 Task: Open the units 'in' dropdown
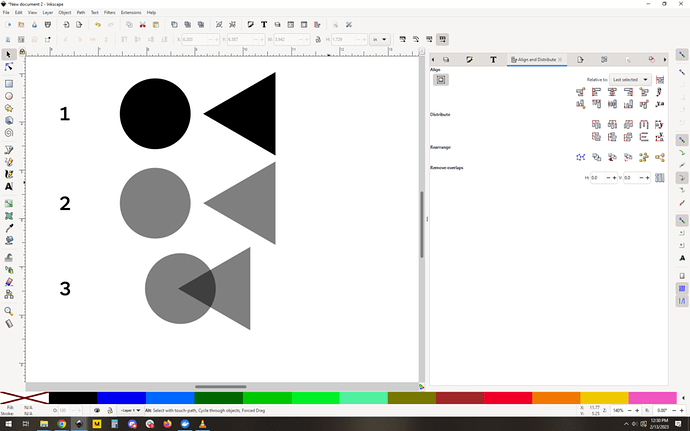[381, 39]
